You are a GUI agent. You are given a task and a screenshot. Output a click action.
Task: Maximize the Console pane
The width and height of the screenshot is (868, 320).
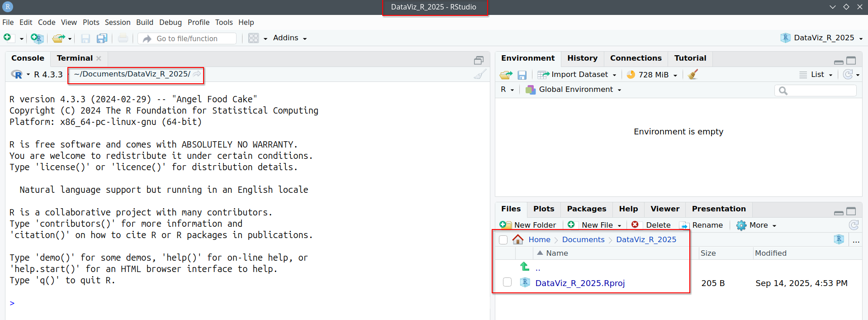click(479, 60)
